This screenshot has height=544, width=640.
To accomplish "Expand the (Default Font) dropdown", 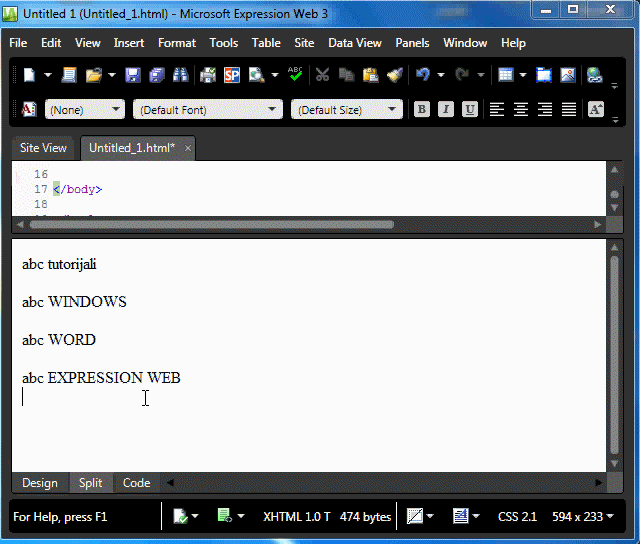I will [208, 110].
